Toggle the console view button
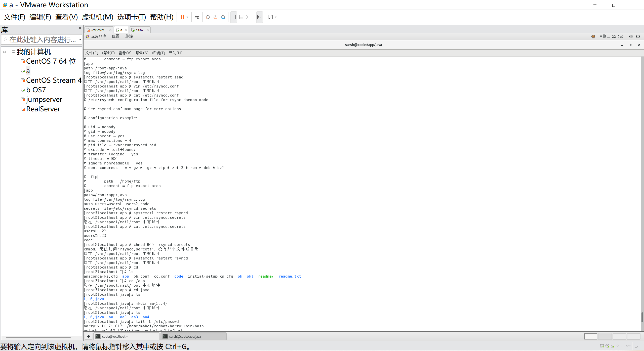The height and width of the screenshot is (351, 644). (260, 17)
